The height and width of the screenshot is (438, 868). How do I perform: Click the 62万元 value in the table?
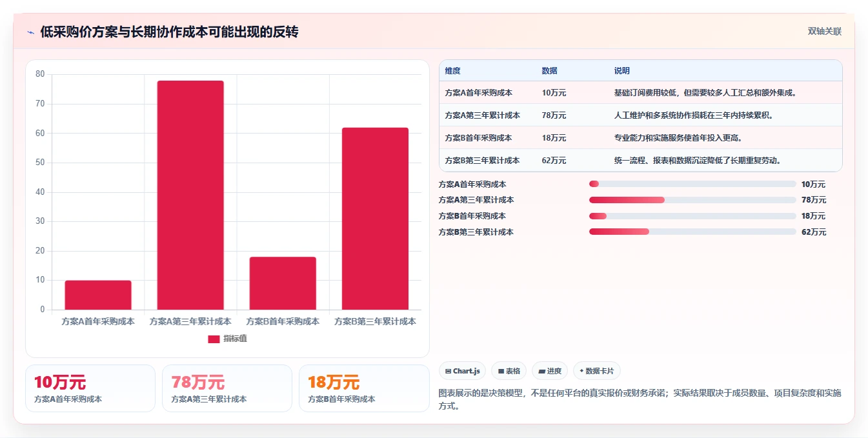[554, 161]
